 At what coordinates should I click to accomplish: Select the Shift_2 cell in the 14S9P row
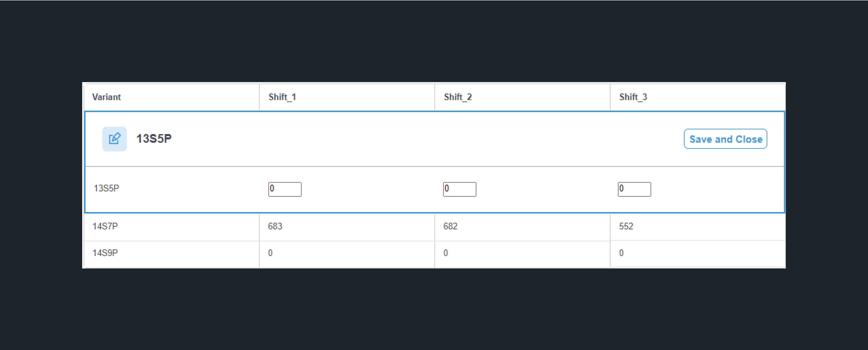[522, 254]
